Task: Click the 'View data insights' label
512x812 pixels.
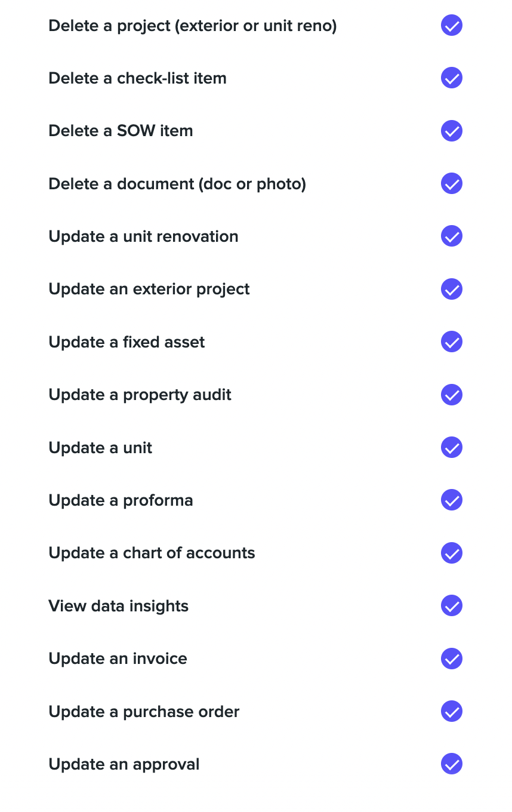Action: pos(118,606)
